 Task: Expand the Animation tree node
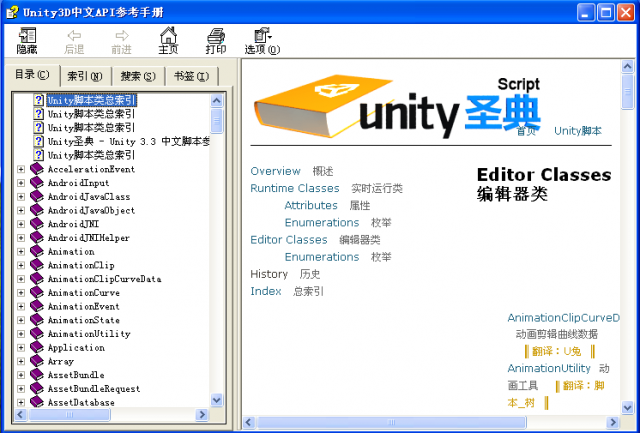(x=21, y=252)
